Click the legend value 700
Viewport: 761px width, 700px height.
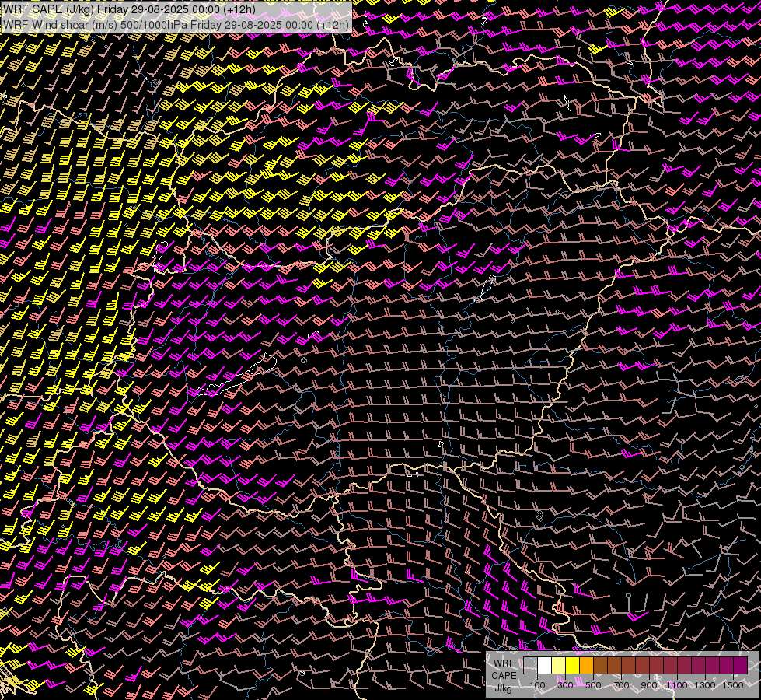tap(621, 685)
